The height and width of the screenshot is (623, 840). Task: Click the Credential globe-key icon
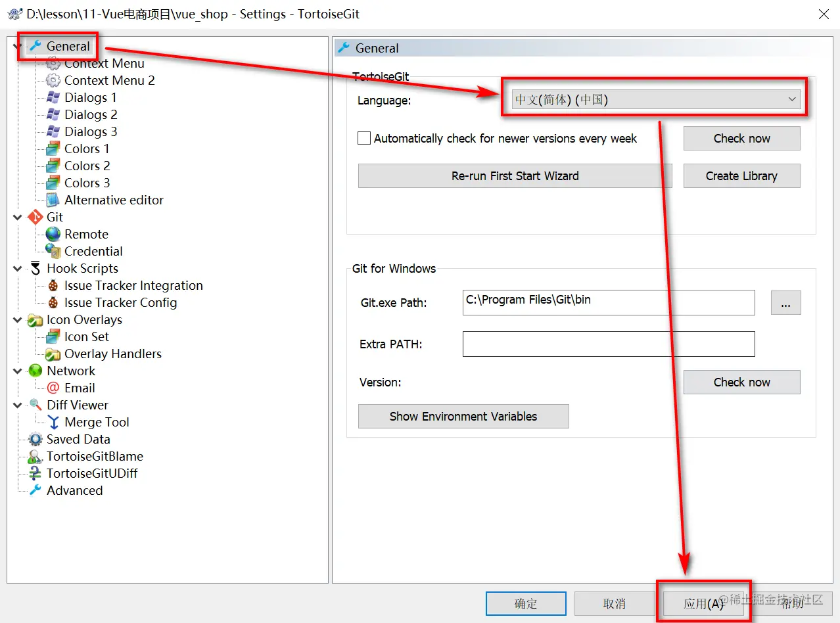53,251
